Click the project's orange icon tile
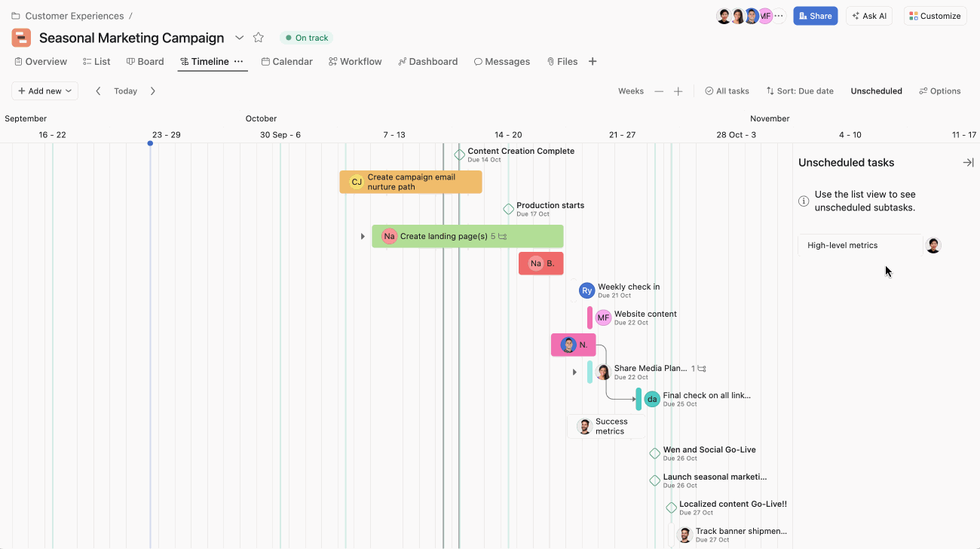This screenshot has width=980, height=549. [x=20, y=37]
